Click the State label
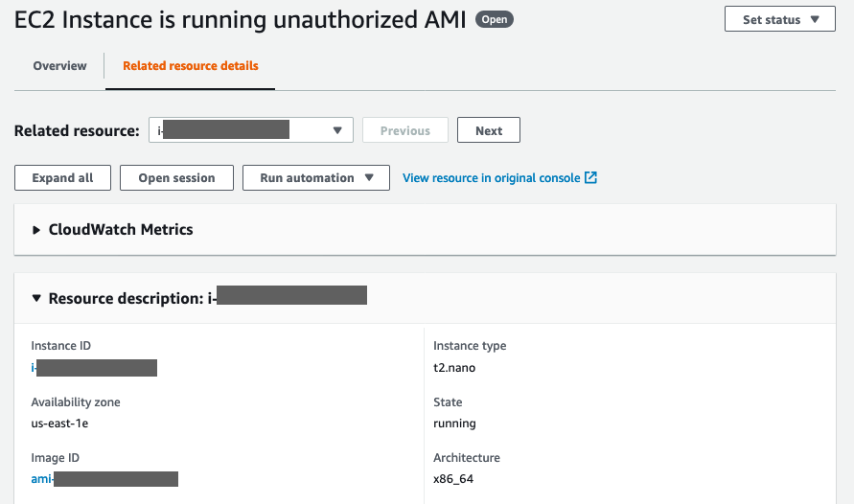Image resolution: width=854 pixels, height=504 pixels. tap(448, 402)
